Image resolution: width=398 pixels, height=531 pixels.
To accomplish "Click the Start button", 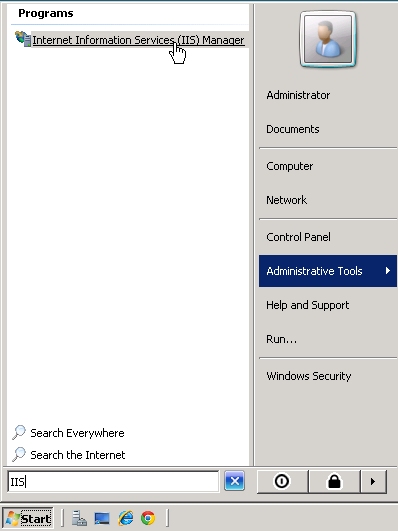I will [x=28, y=518].
